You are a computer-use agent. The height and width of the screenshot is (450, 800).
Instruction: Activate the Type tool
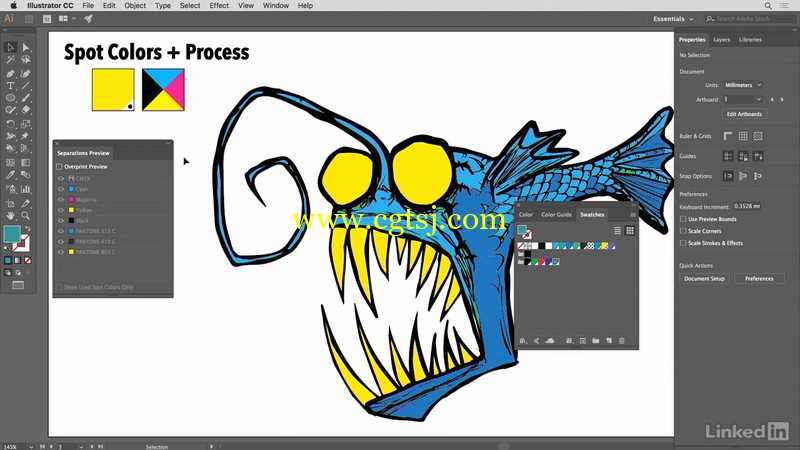coord(10,86)
